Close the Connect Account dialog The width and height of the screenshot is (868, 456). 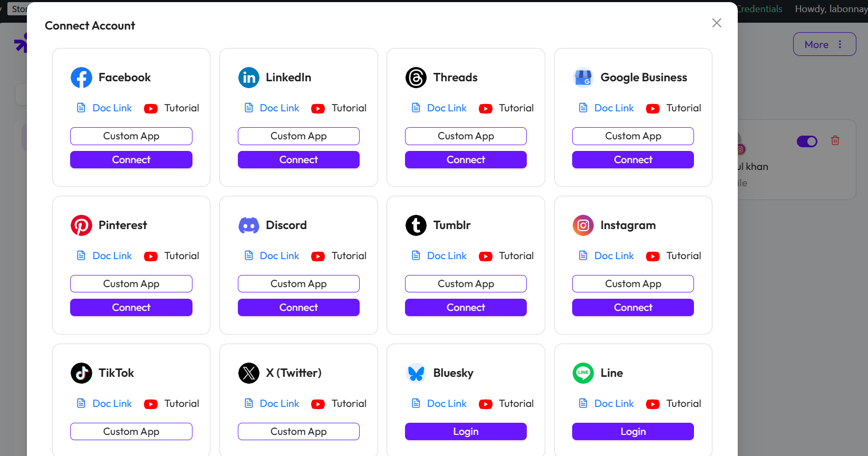[716, 23]
